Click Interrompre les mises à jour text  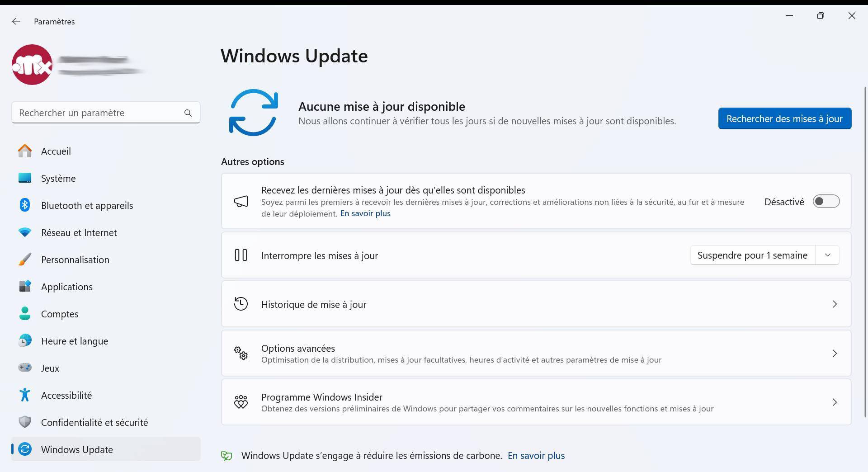coord(320,255)
